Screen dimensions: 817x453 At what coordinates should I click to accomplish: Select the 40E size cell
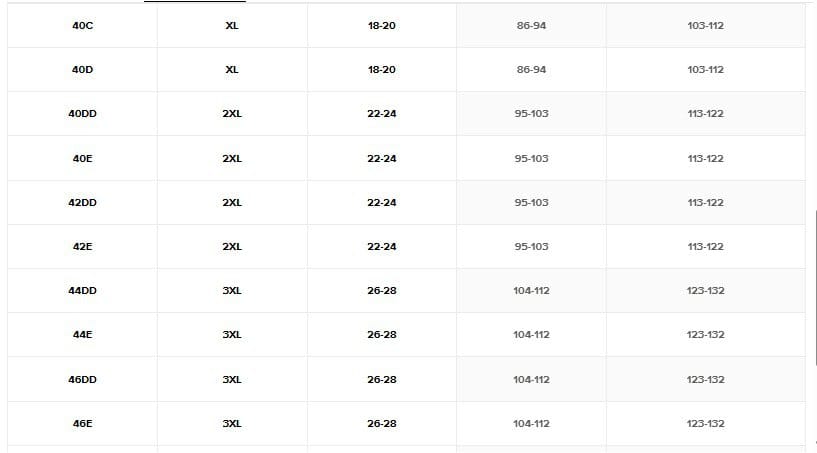83,158
